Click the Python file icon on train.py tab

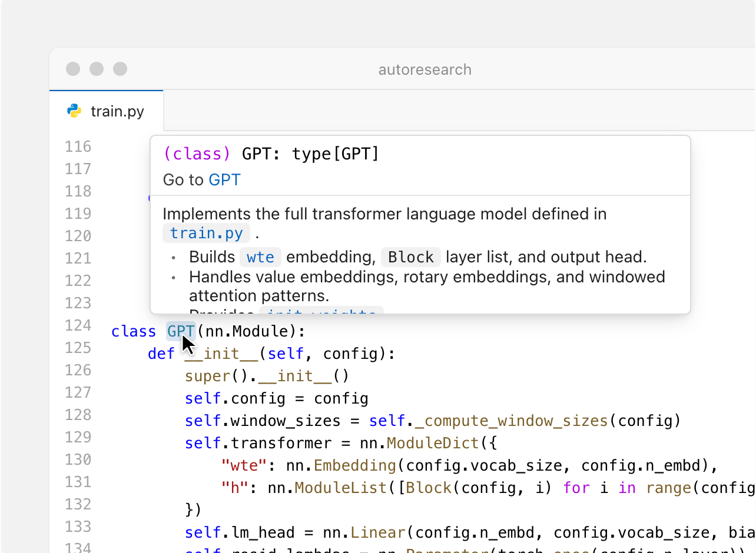[x=74, y=111]
